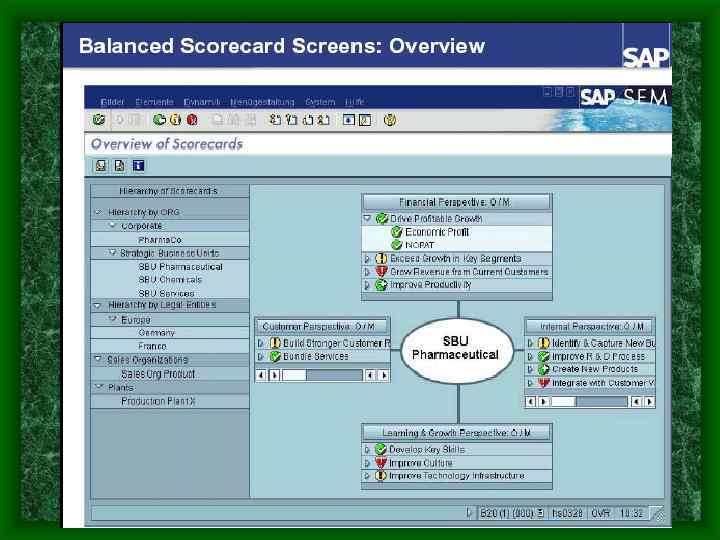Click the document icon beside the blue info icon
The height and width of the screenshot is (540, 720).
coord(119,165)
